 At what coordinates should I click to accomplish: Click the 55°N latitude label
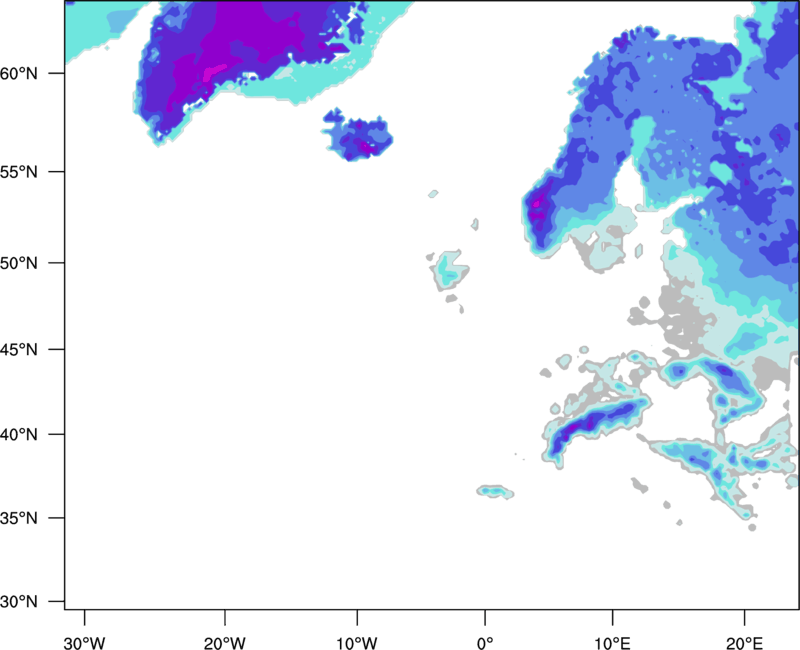pos(19,172)
